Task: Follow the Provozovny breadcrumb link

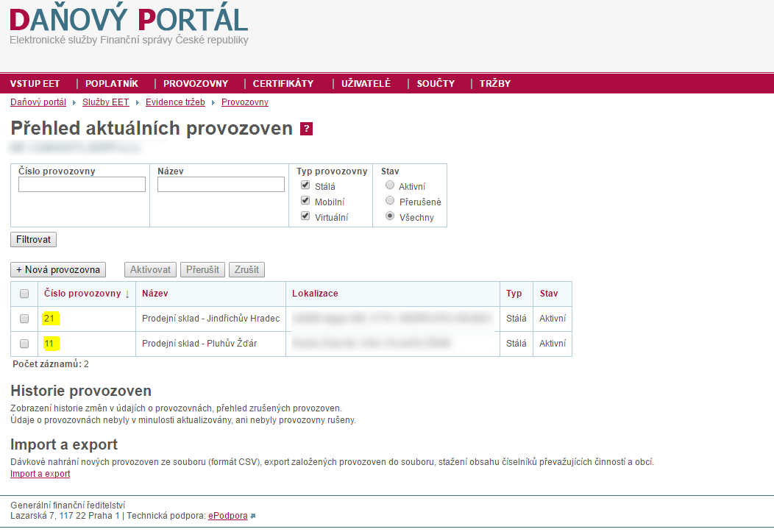Action: pos(245,102)
